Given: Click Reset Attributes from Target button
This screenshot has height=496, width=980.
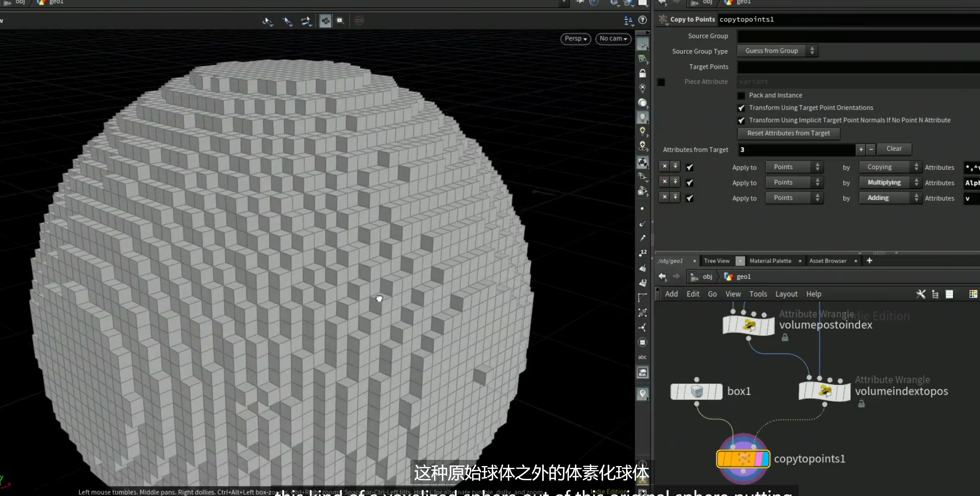Looking at the screenshot, I should (x=789, y=133).
